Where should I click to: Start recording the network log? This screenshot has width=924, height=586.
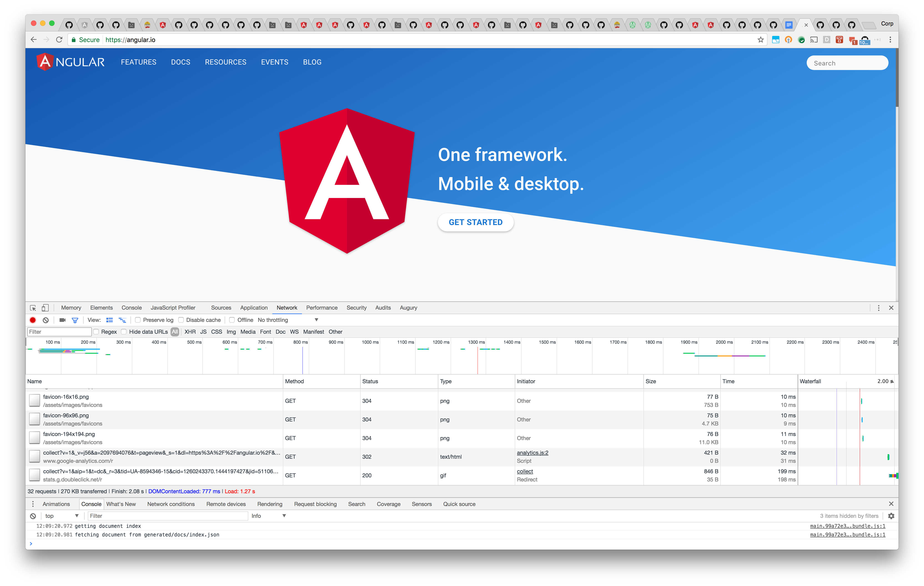click(x=33, y=320)
